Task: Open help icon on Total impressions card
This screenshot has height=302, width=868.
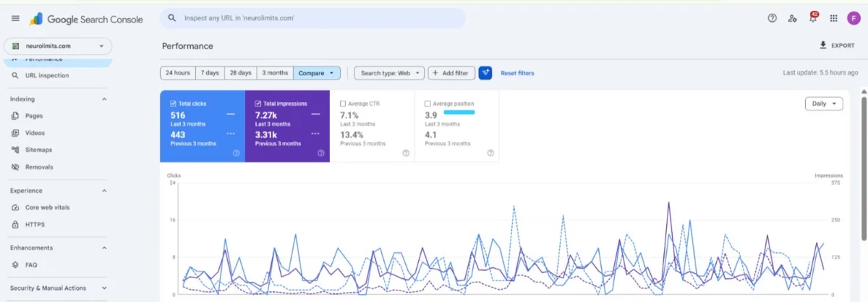Action: pyautogui.click(x=320, y=153)
